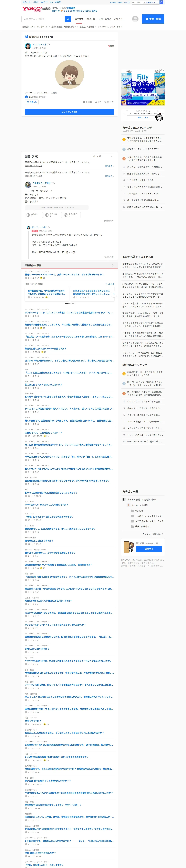
Task: Expand second hidden answer with 表示する
Action: click(x=109, y=176)
